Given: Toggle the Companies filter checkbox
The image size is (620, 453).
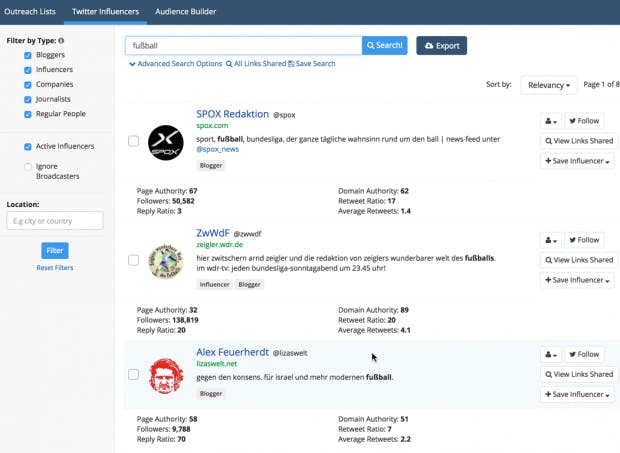Looking at the screenshot, I should pos(28,85).
